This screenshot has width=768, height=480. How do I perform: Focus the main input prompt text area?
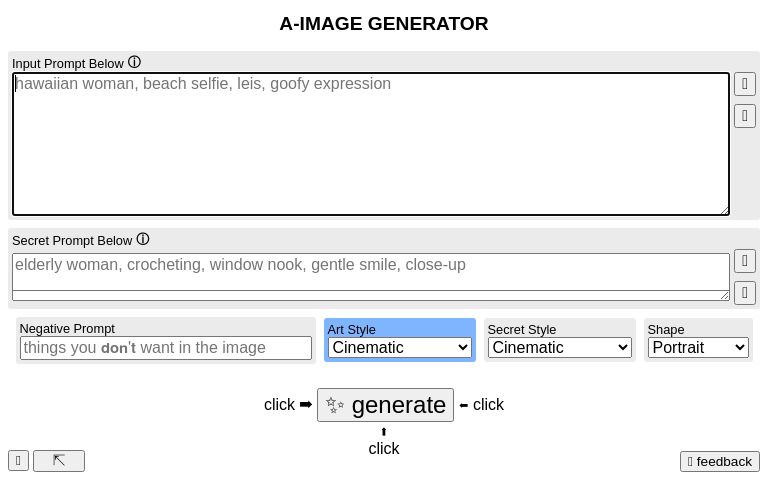tap(370, 144)
